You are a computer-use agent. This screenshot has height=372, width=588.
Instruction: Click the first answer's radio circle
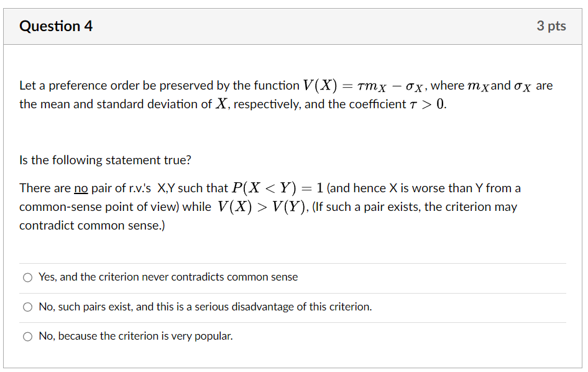coord(27,277)
